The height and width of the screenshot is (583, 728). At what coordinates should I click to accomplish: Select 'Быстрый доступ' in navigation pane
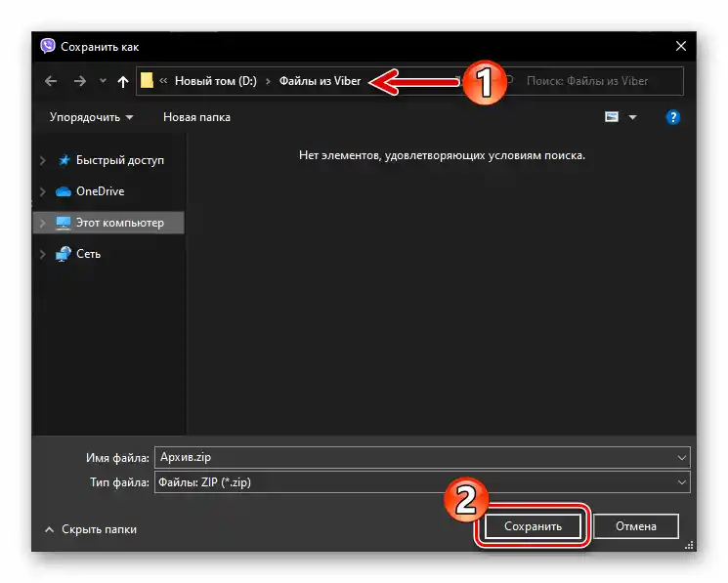coord(120,160)
